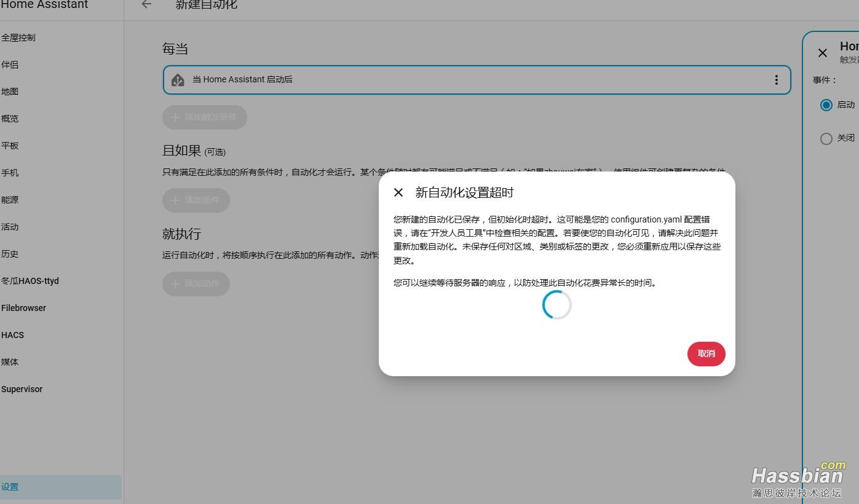Click the 添加触发条件 button

pyautogui.click(x=205, y=117)
